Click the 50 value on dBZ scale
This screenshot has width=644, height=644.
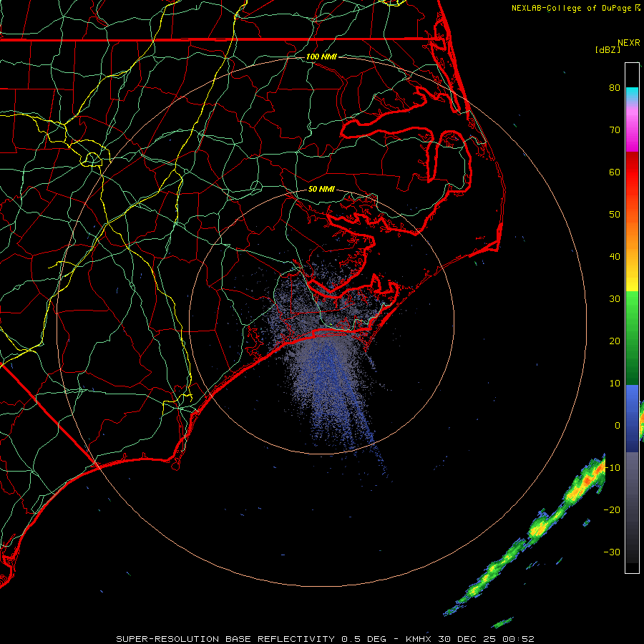(x=615, y=215)
